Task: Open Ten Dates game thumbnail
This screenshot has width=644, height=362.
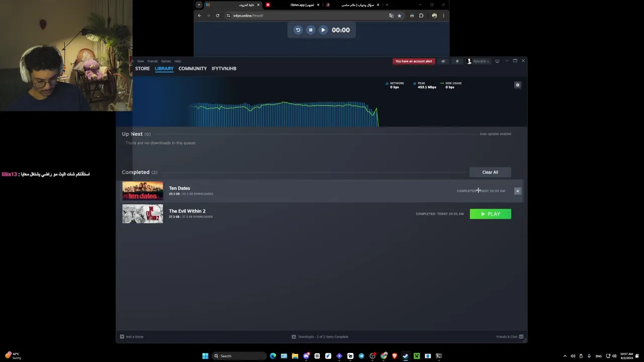Action: (142, 191)
